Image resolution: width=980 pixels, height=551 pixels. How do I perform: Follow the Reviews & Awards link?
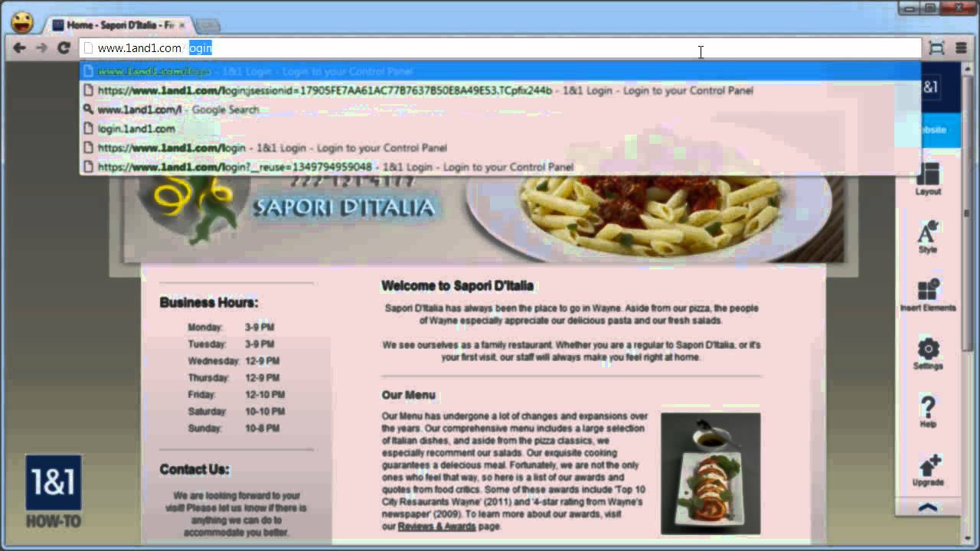tap(436, 527)
